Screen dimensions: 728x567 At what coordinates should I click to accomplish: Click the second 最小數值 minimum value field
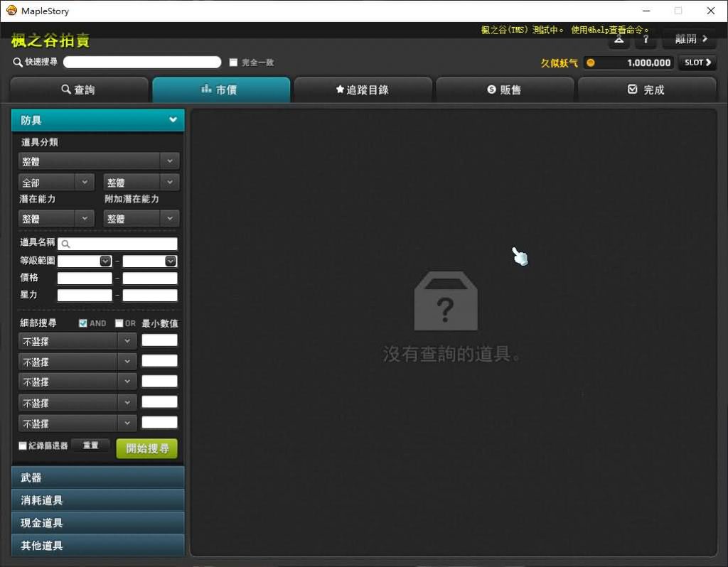pyautogui.click(x=159, y=360)
